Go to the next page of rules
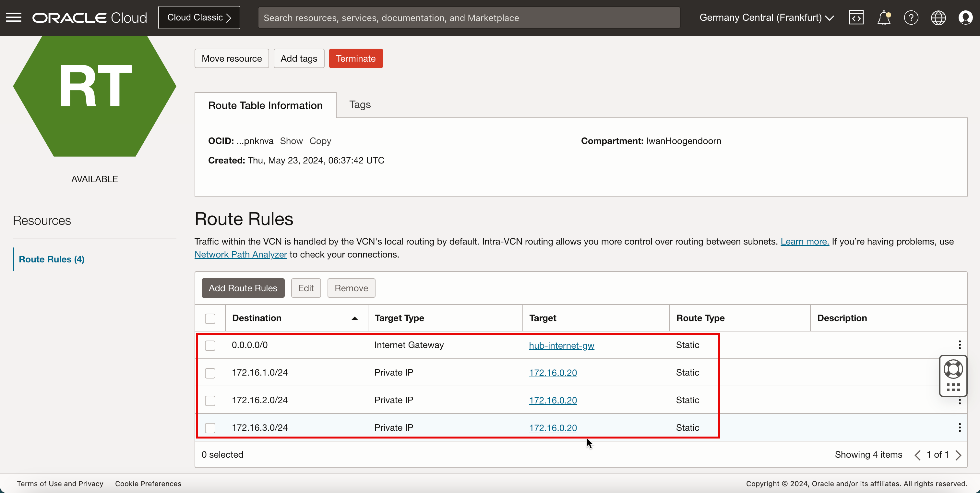Image resolution: width=980 pixels, height=493 pixels. (958, 455)
